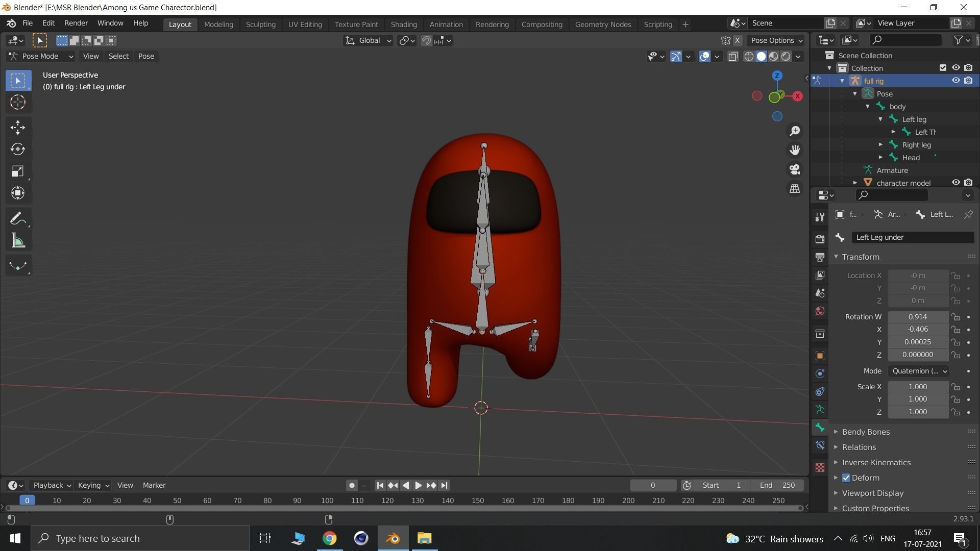The height and width of the screenshot is (551, 980).
Task: Toggle viewport overlays
Action: pyautogui.click(x=704, y=56)
